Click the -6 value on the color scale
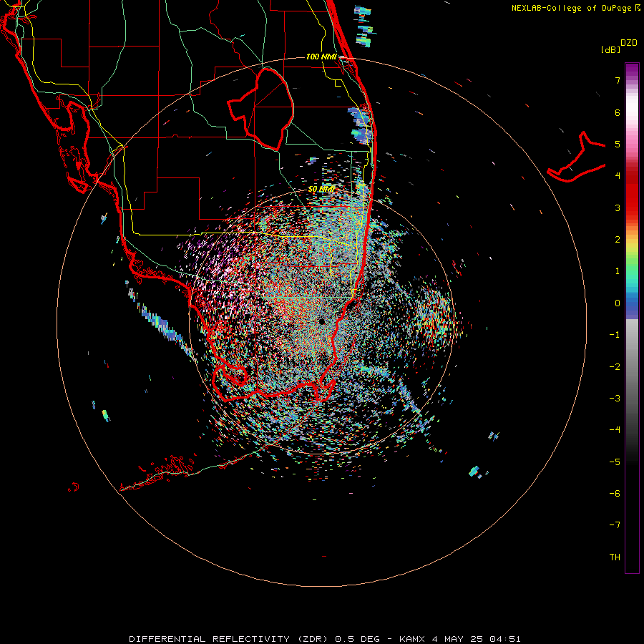This screenshot has width=644, height=644. coord(615,494)
